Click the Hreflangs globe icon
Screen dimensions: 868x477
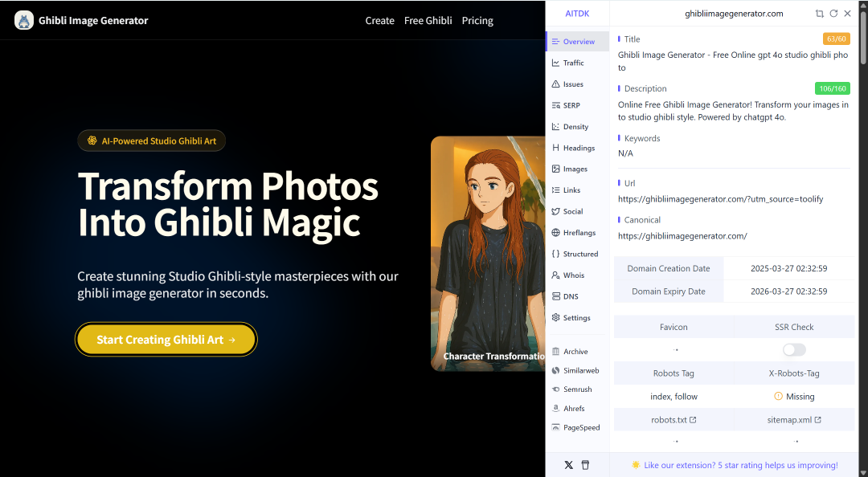point(556,232)
